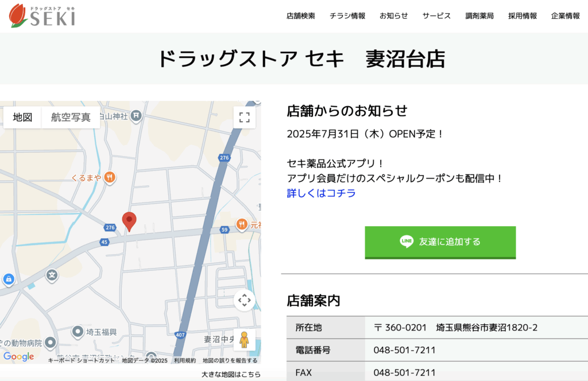Select the address text 埼玉県熊谷市妻沼1820-2

click(487, 328)
